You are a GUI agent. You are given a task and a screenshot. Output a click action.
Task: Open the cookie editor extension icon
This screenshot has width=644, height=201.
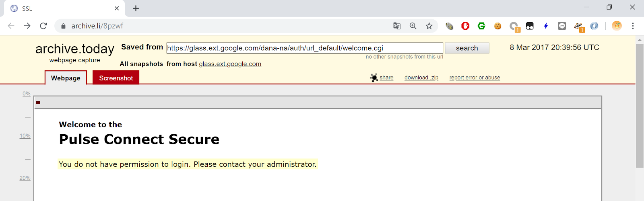(498, 26)
